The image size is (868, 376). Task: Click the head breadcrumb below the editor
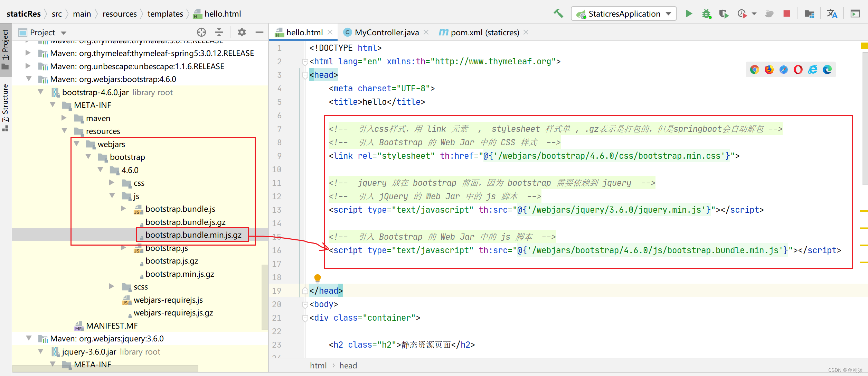click(x=348, y=366)
